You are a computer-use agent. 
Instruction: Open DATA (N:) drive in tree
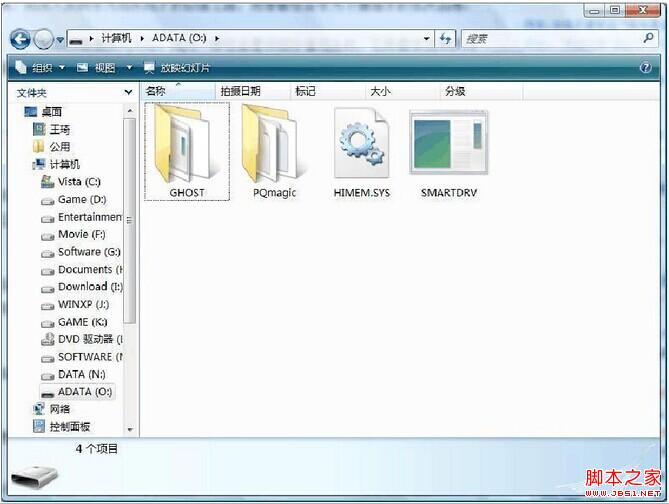tap(82, 374)
